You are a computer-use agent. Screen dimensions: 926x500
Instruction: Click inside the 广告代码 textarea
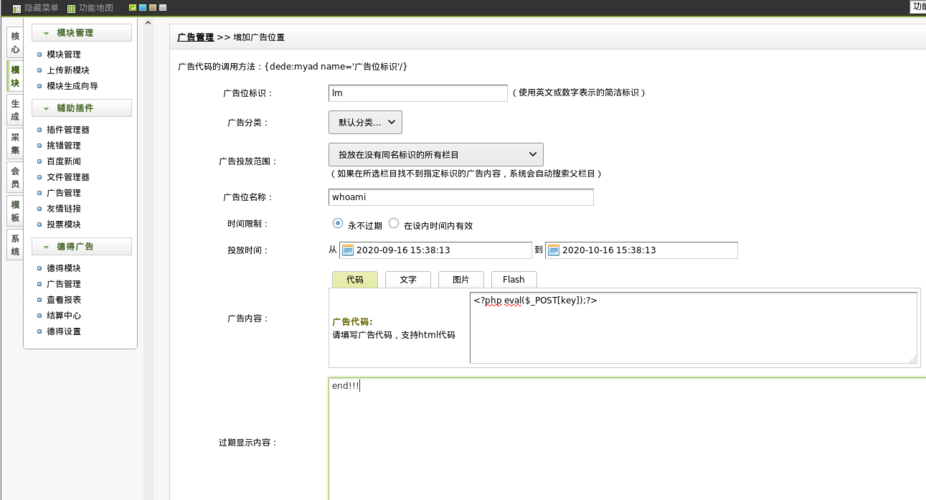point(694,328)
